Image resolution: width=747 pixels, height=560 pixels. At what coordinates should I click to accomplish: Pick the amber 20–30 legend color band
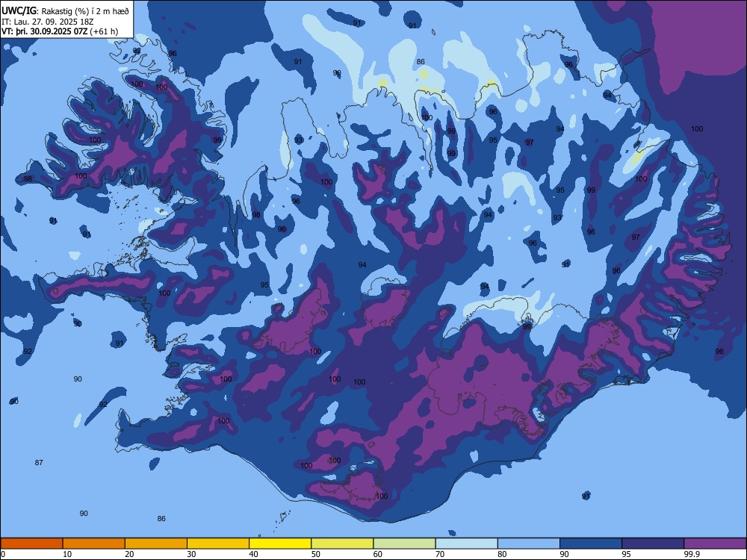(x=156, y=544)
